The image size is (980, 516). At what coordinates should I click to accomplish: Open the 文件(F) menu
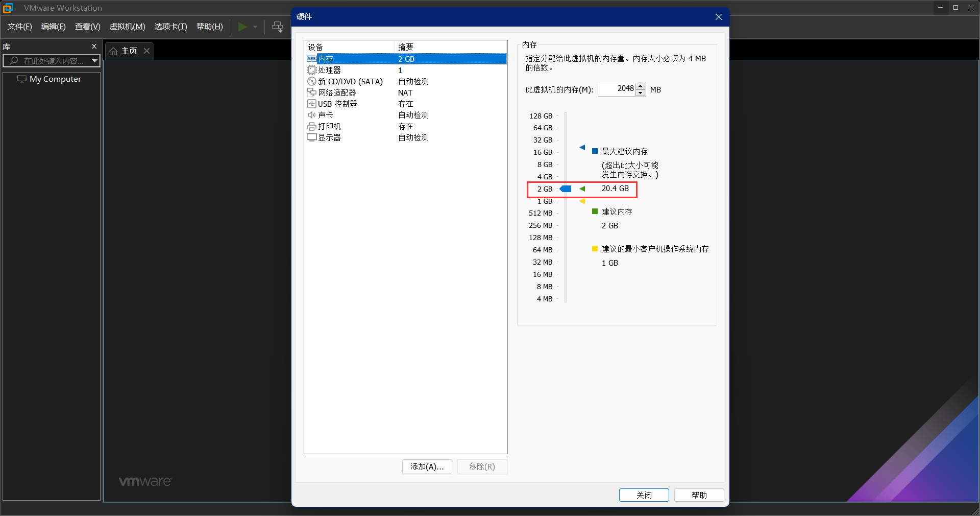coord(19,27)
